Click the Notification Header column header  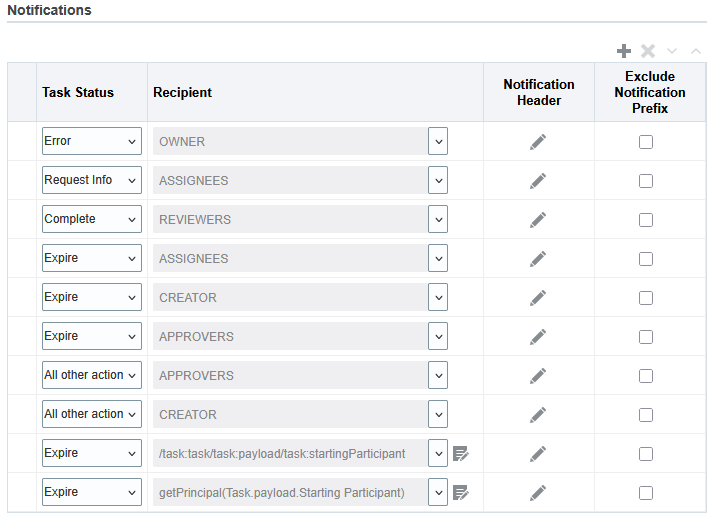[x=539, y=92]
